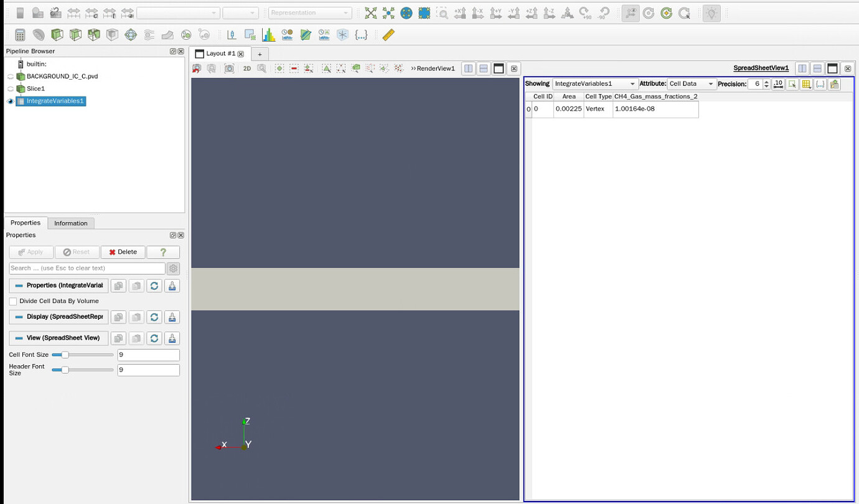Toggle advanced properties gear button
This screenshot has height=504, width=859.
click(x=174, y=268)
